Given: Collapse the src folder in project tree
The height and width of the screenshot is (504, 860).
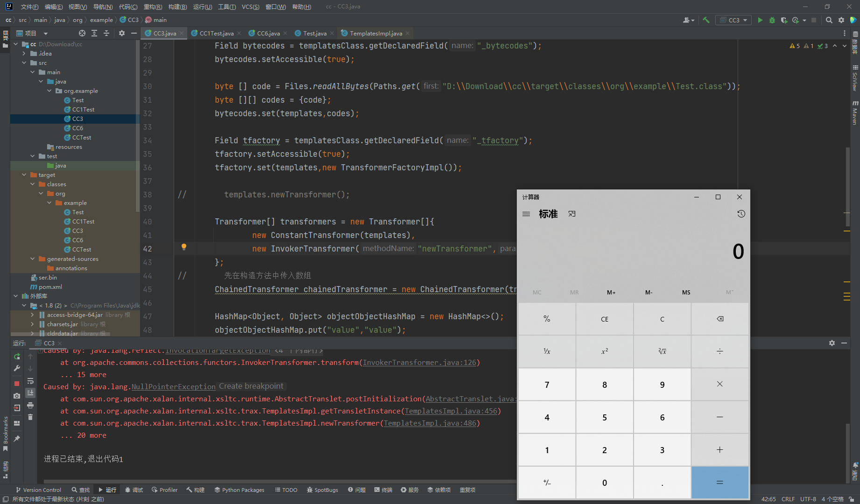Looking at the screenshot, I should (24, 63).
